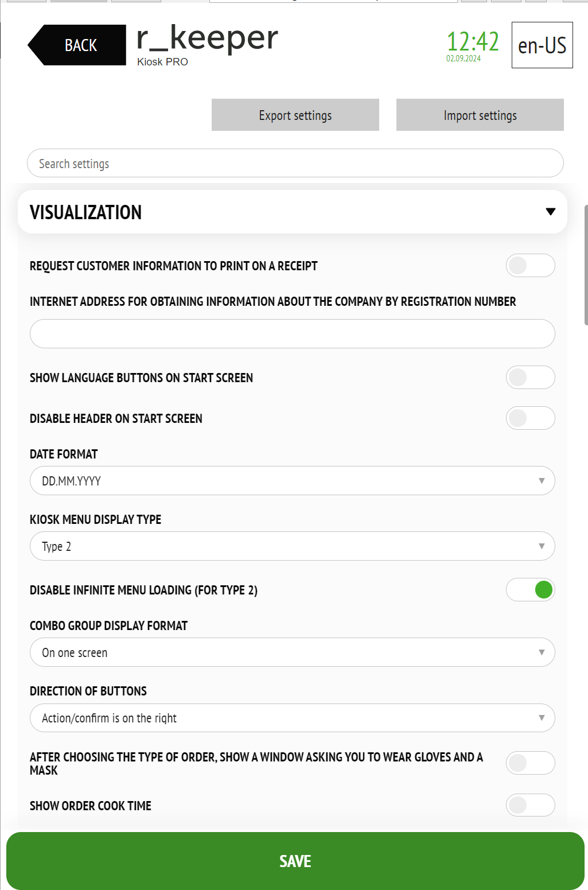The height and width of the screenshot is (890, 588).
Task: Click the Import settings button
Action: [x=480, y=115]
